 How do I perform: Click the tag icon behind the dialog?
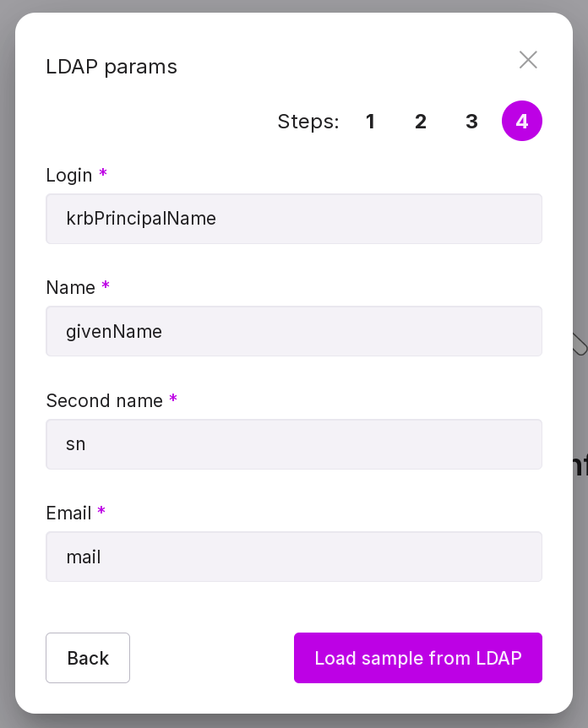coord(579,343)
